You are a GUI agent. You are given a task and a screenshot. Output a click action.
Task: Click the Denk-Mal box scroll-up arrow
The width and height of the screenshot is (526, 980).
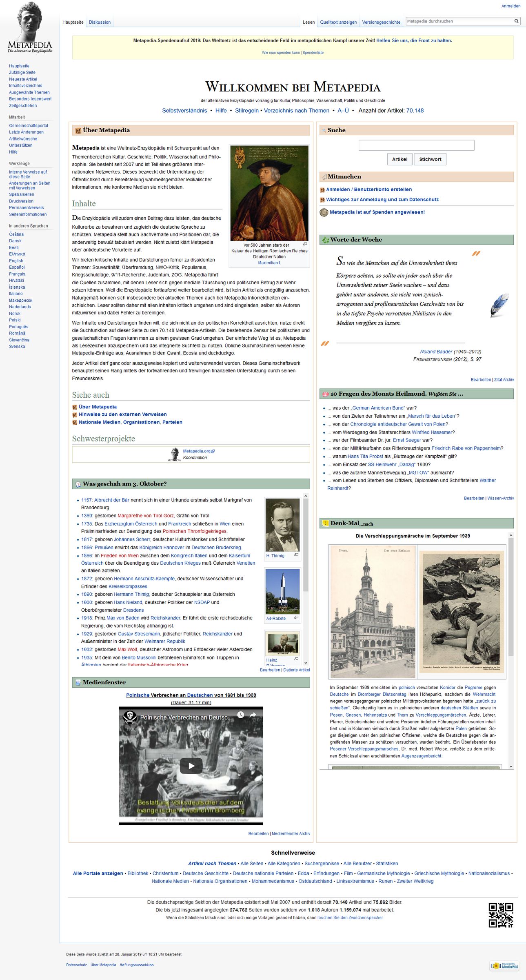pyautogui.click(x=510, y=535)
